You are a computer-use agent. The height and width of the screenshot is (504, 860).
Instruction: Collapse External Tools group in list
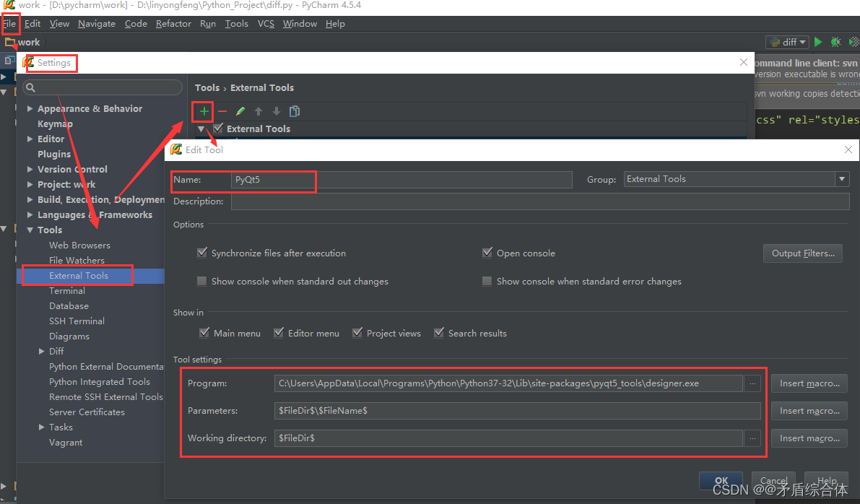(201, 129)
